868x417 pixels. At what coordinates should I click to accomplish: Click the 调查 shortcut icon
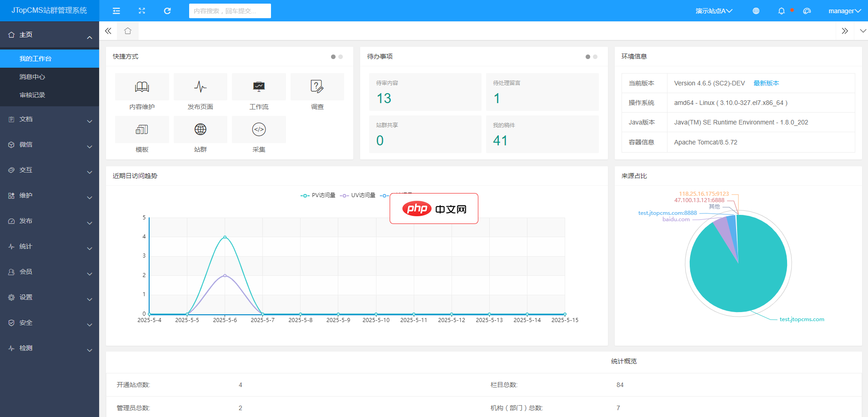(x=317, y=87)
